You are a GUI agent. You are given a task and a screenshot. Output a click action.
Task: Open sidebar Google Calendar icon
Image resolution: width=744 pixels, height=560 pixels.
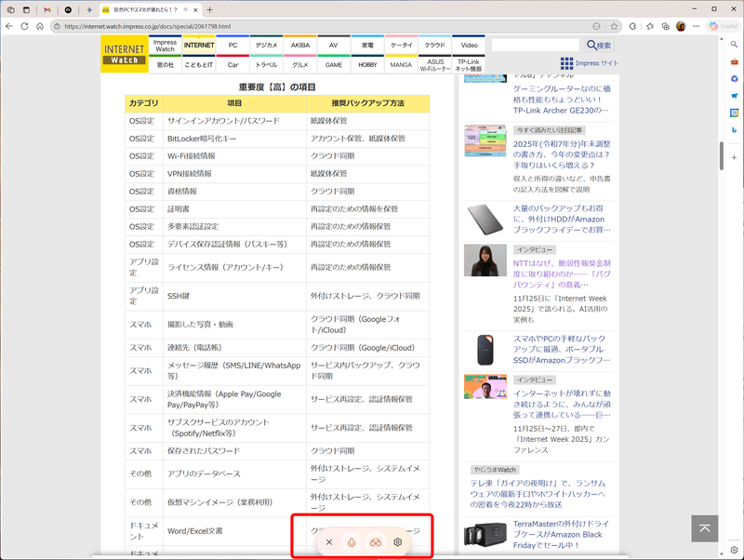tap(734, 113)
